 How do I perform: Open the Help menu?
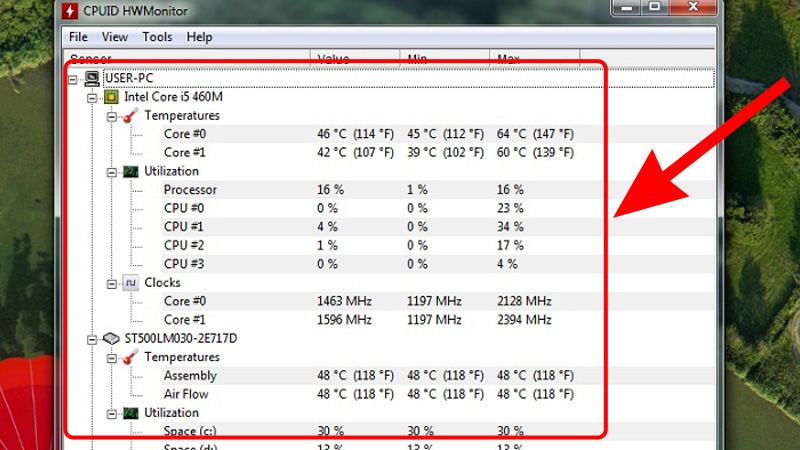199,37
